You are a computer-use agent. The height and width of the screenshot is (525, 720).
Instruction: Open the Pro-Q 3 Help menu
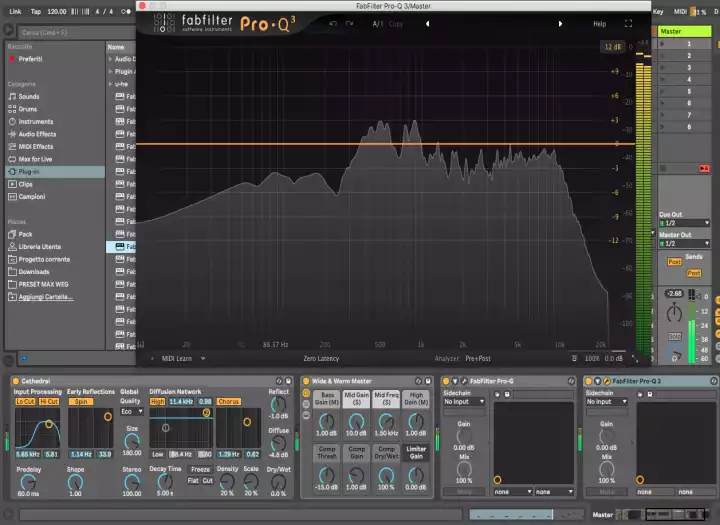coord(600,24)
